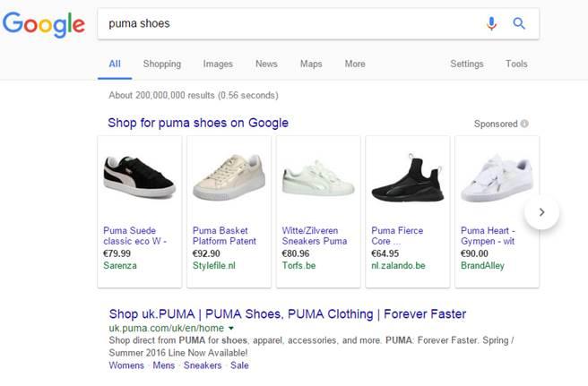Click the Womens sitelink
This screenshot has height=386, width=588.
point(126,365)
